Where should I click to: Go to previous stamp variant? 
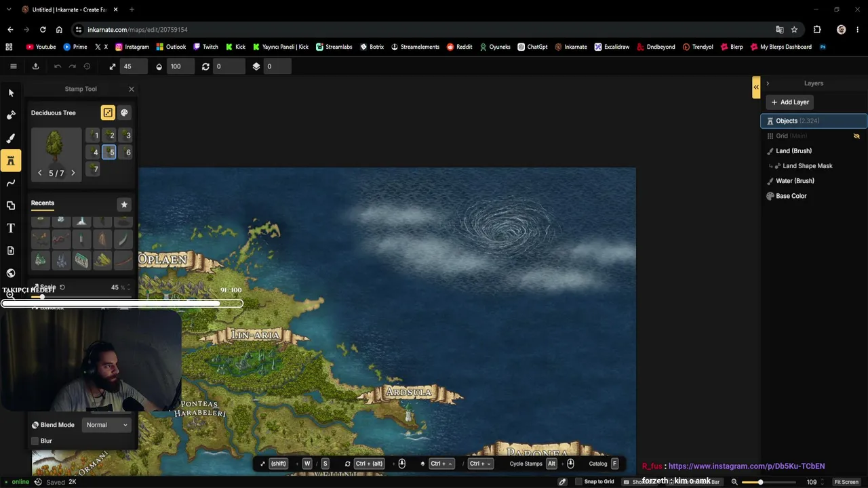tap(40, 173)
